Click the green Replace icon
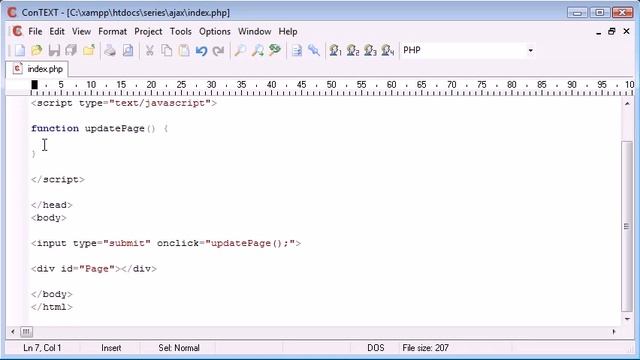 point(275,50)
